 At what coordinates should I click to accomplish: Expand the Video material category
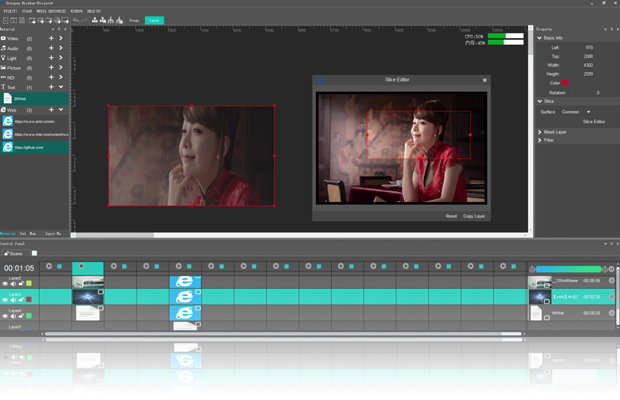click(61, 38)
